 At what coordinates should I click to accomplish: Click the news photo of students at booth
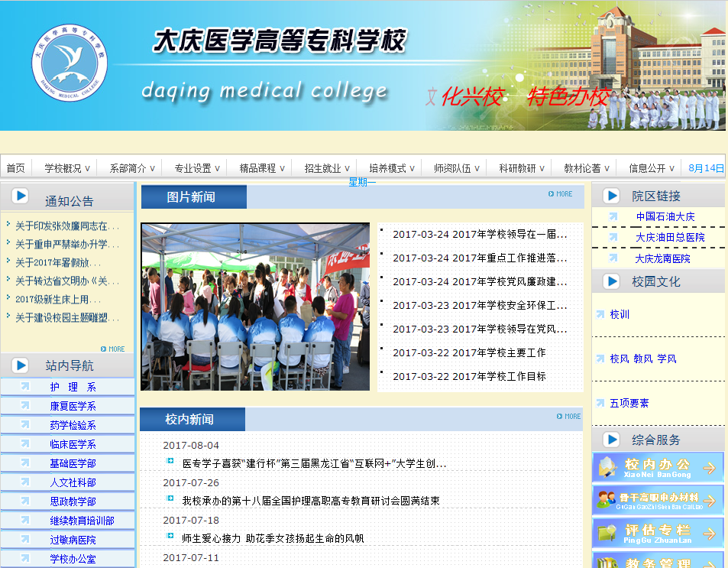(x=255, y=307)
